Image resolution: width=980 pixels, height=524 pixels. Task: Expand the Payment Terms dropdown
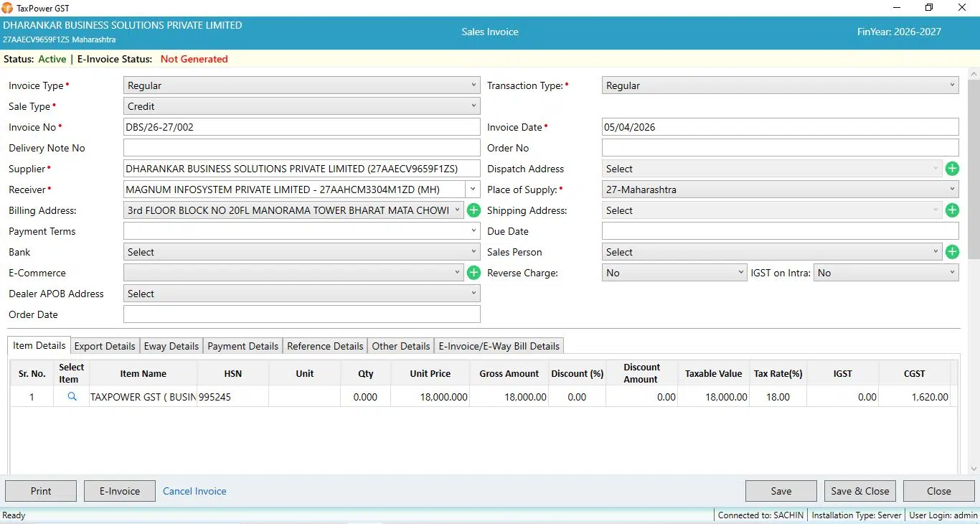tap(302, 231)
